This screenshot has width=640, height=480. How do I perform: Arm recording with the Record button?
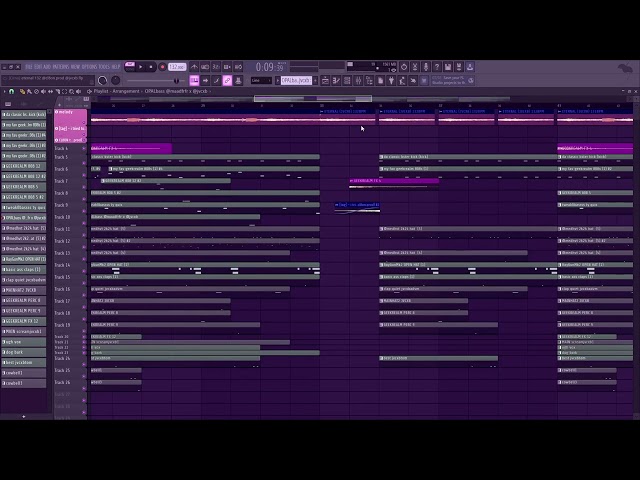[162, 67]
